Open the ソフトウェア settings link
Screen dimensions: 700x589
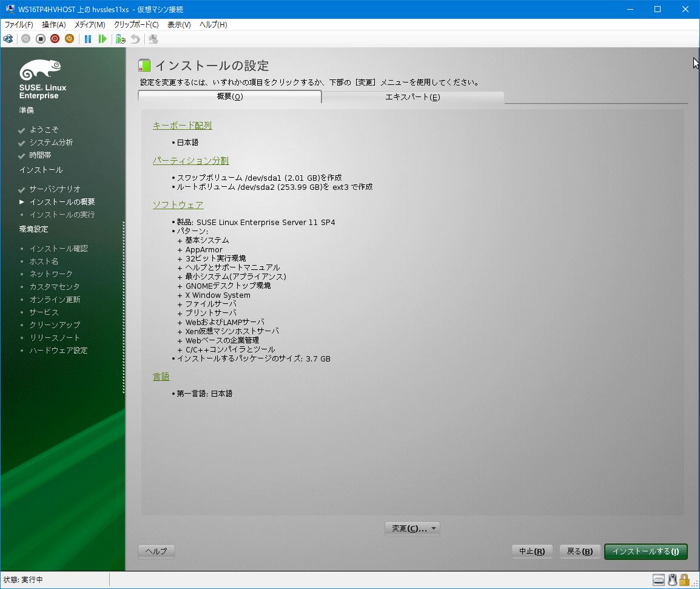178,204
